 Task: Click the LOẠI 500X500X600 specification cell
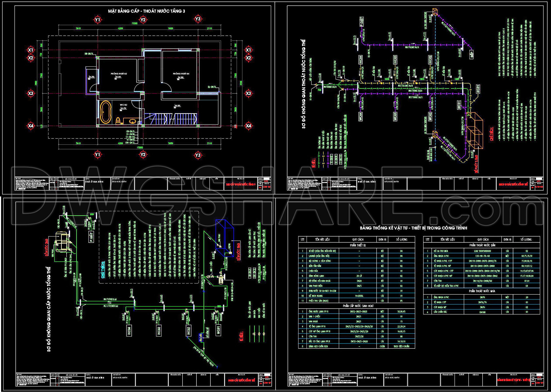(x=483, y=251)
